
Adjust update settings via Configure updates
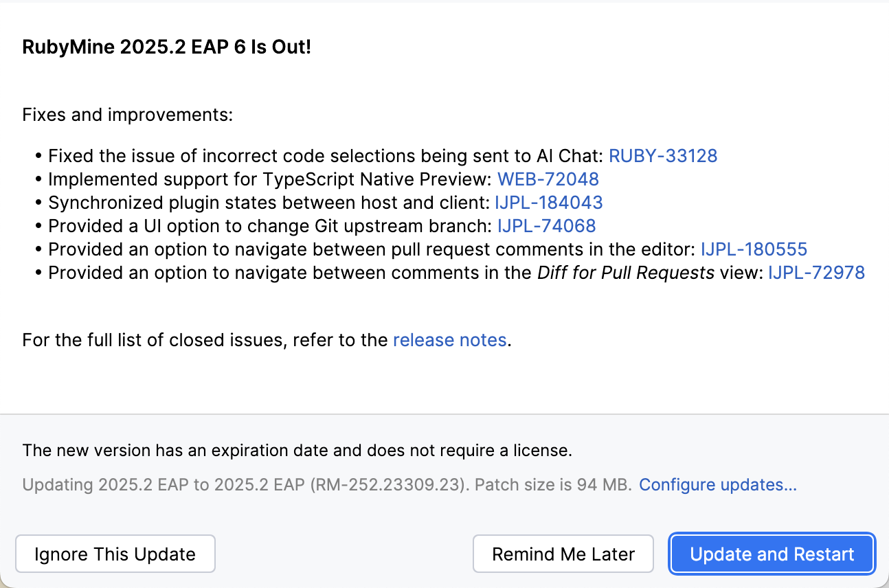tap(717, 484)
